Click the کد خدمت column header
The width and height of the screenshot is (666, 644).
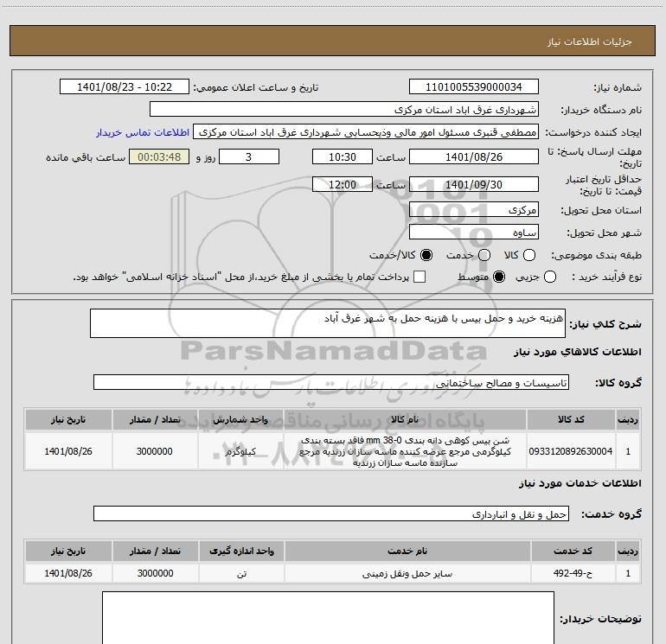pyautogui.click(x=573, y=551)
